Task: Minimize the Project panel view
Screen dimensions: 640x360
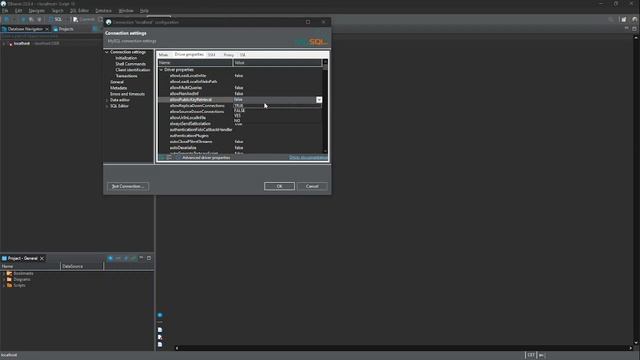Action: (141, 258)
